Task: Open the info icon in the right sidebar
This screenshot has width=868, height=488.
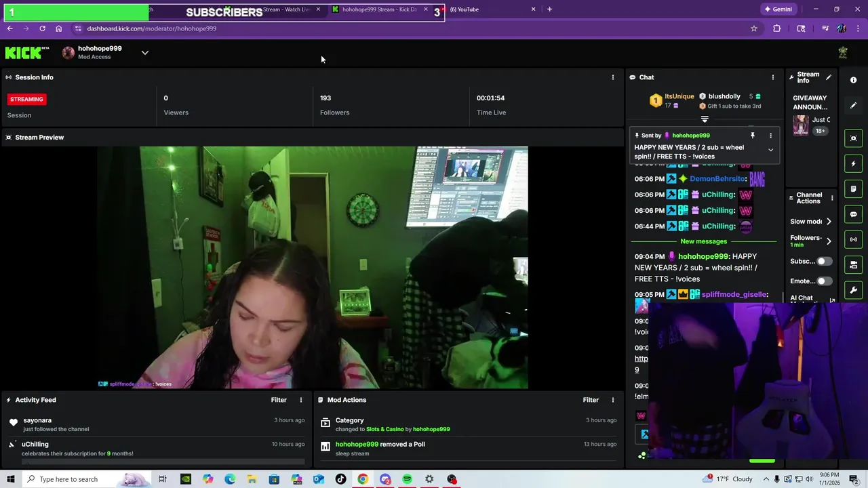Action: [x=853, y=80]
